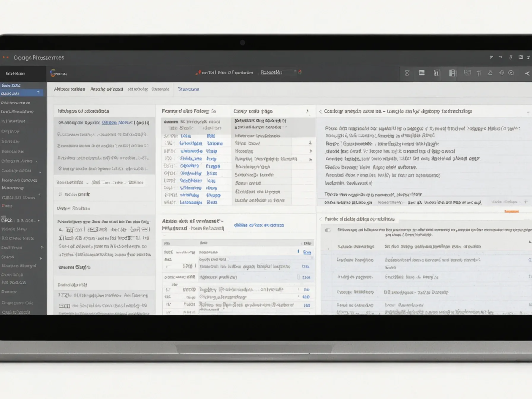Viewport: 532px width, 399px height.
Task: Click the T-shaped text icon in toolbar
Action: (x=479, y=73)
